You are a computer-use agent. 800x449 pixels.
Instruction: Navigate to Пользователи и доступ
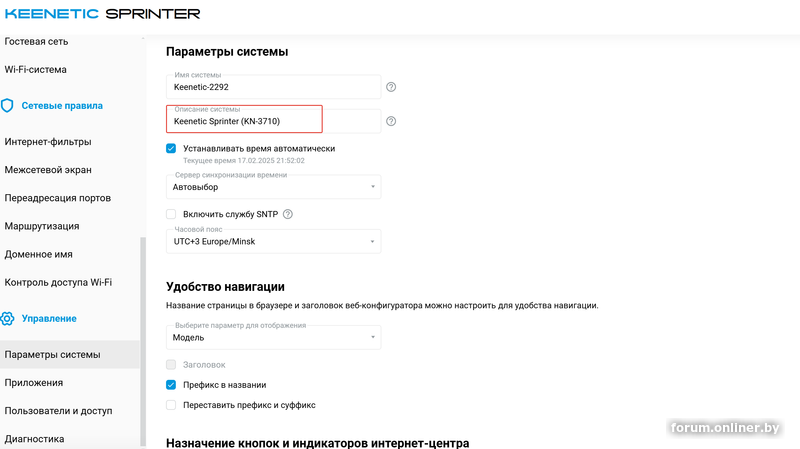[58, 411]
